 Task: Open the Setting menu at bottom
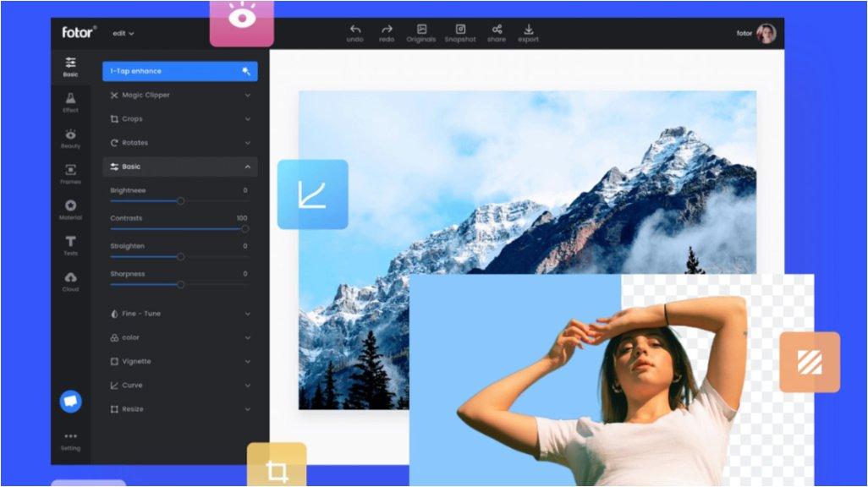[x=70, y=440]
